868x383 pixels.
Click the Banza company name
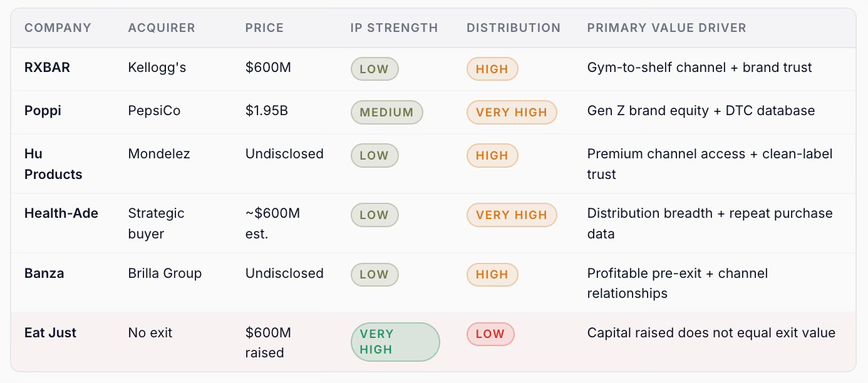tap(44, 273)
